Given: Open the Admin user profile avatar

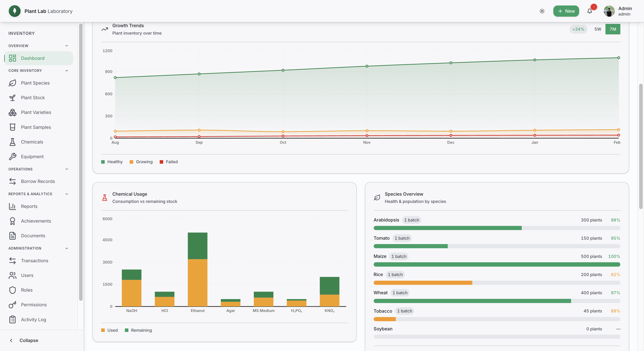Looking at the screenshot, I should [609, 11].
